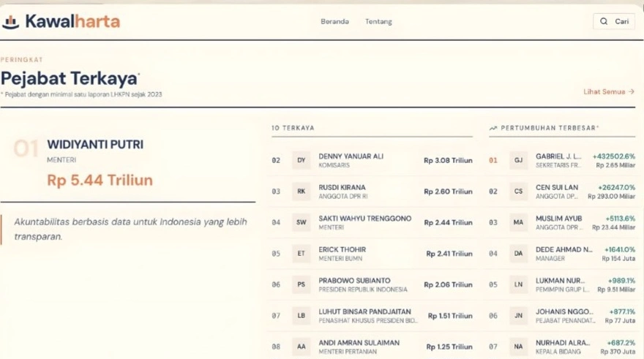Click the +687.2% growth figure

[621, 343]
